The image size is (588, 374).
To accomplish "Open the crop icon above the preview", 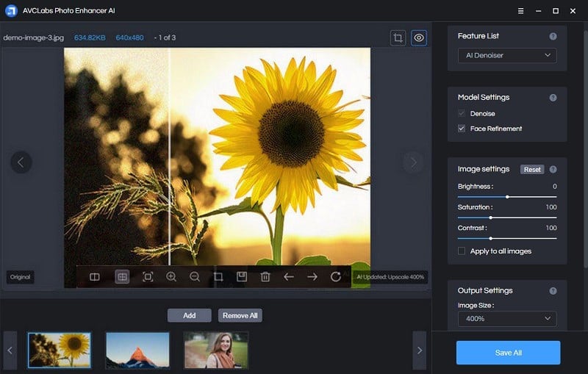I will [x=398, y=38].
